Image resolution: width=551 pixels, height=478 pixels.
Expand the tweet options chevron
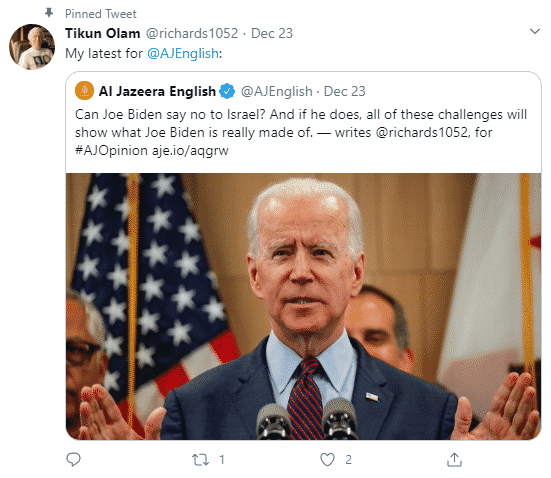[534, 32]
